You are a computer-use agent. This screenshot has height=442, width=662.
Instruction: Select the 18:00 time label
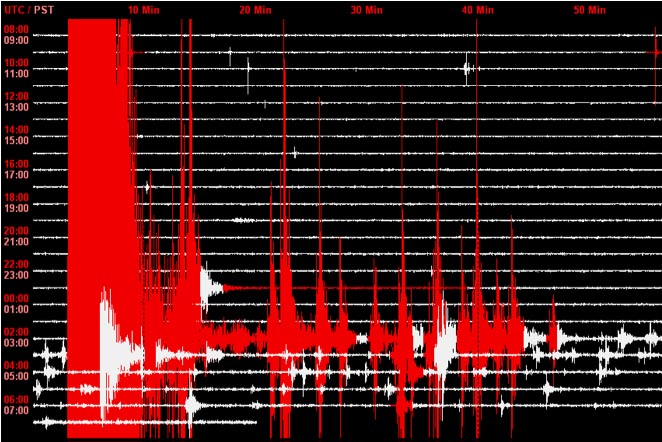click(16, 197)
